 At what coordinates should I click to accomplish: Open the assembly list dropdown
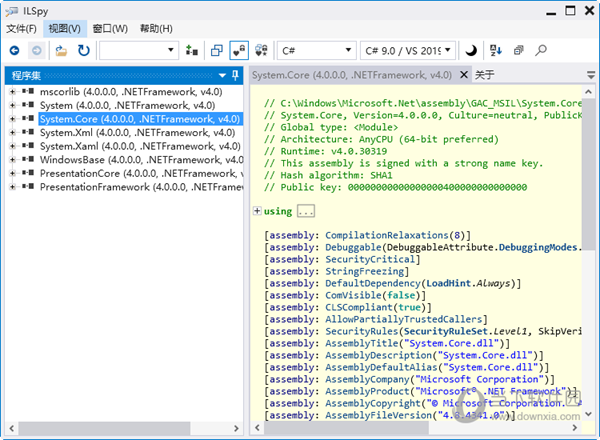(139, 51)
